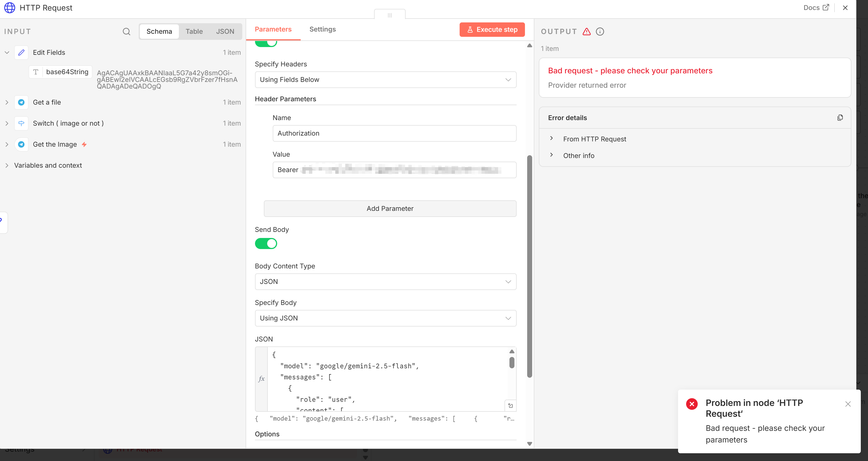Turn off the Send Body toggle

[266, 244]
